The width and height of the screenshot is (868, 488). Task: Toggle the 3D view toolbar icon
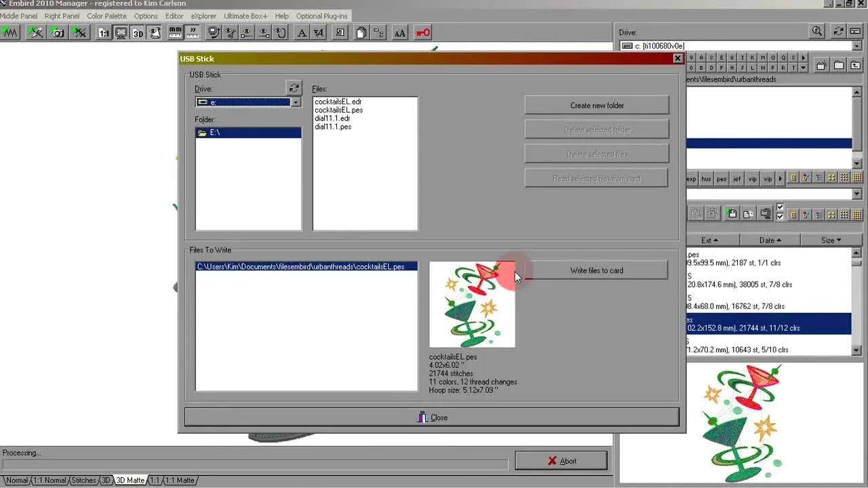138,33
